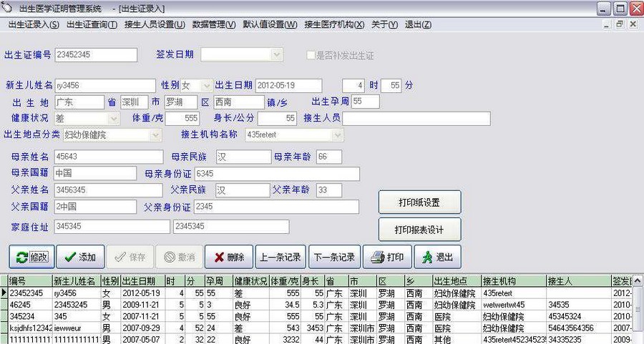Click 出生证编号 input field

tap(96, 54)
